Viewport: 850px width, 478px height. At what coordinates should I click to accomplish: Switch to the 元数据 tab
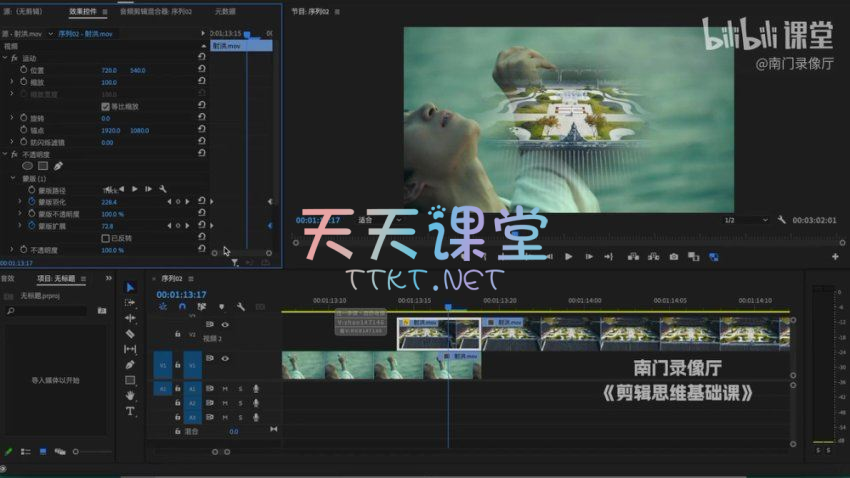coord(226,11)
